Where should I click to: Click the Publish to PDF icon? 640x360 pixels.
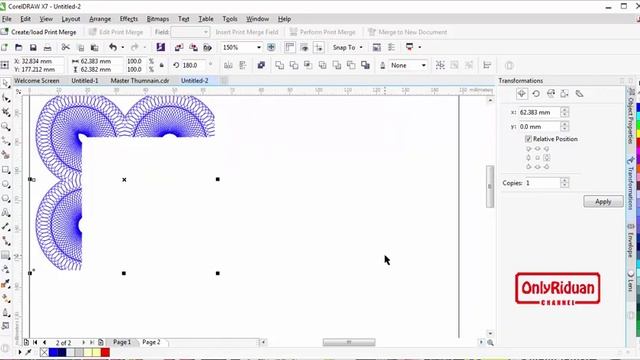tap(207, 47)
